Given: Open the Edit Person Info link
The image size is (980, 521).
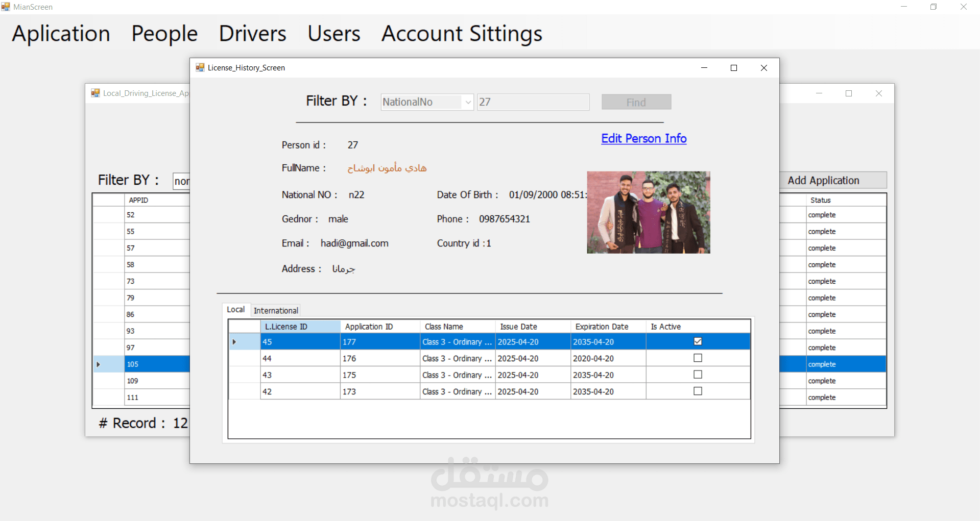Looking at the screenshot, I should tap(643, 138).
